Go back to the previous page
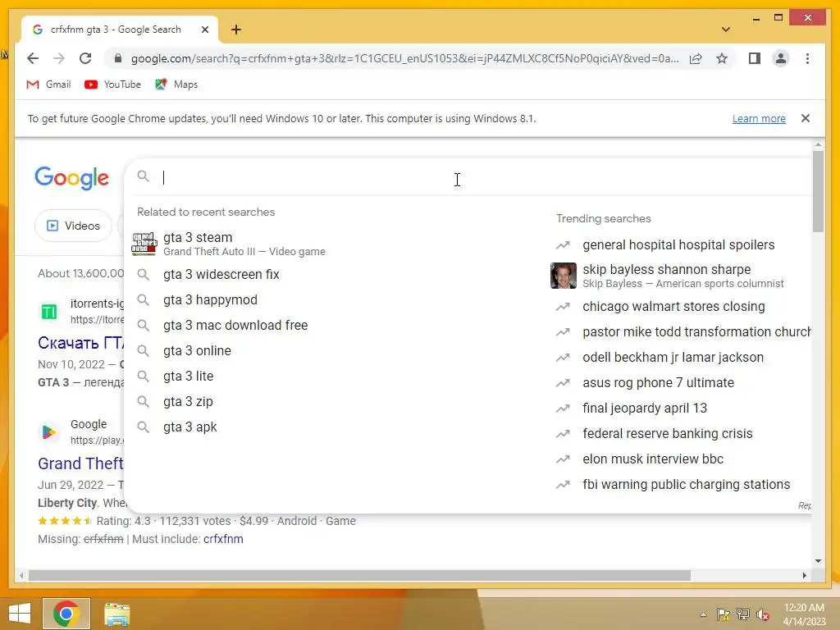 click(x=33, y=58)
